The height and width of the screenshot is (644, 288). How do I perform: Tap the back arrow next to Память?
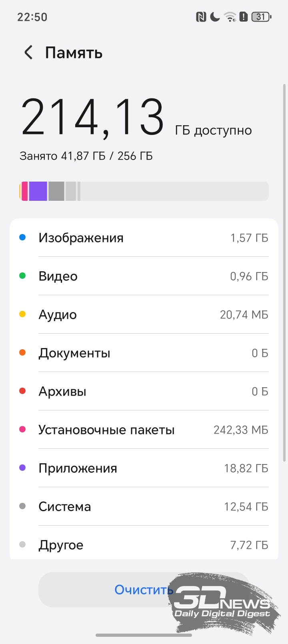(x=28, y=52)
